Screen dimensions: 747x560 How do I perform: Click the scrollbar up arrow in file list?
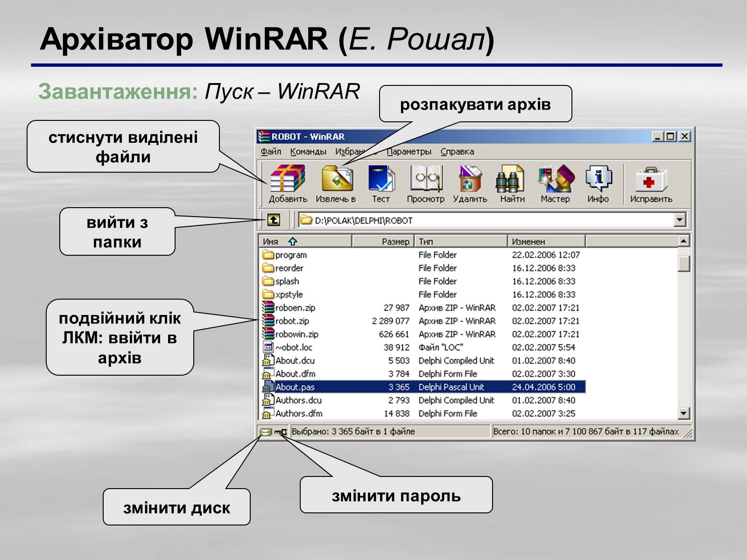pos(684,241)
